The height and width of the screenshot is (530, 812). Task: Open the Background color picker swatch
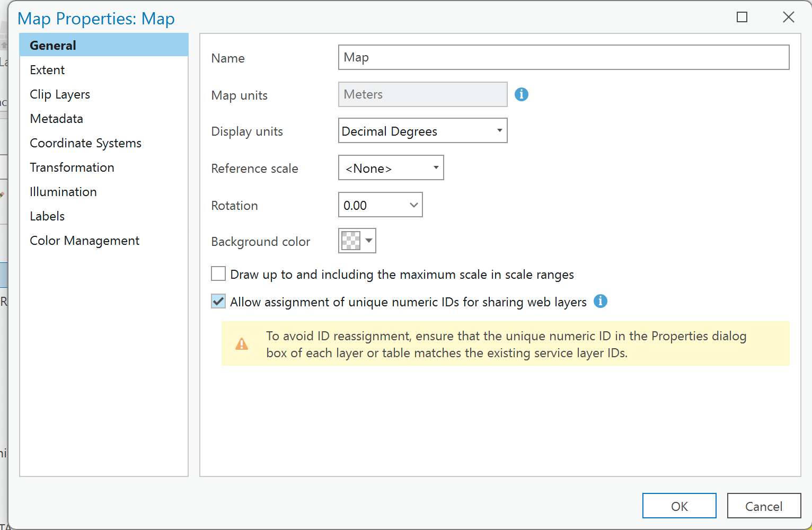point(357,241)
